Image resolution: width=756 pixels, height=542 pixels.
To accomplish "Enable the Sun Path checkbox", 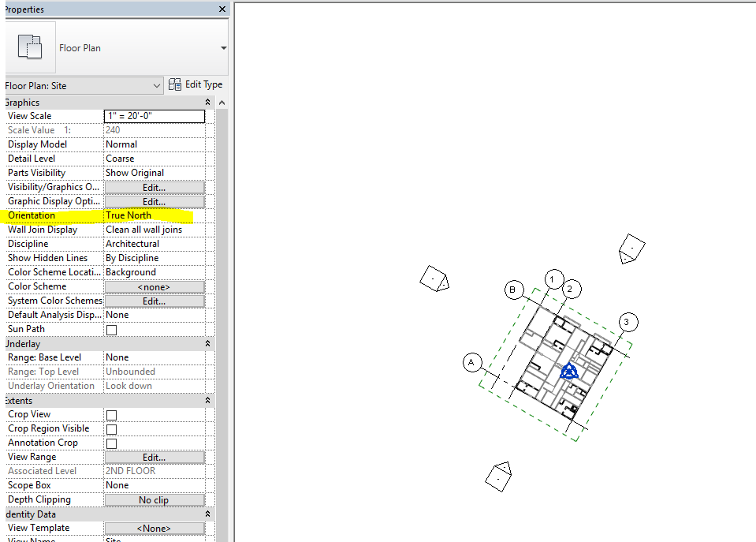I will (110, 329).
